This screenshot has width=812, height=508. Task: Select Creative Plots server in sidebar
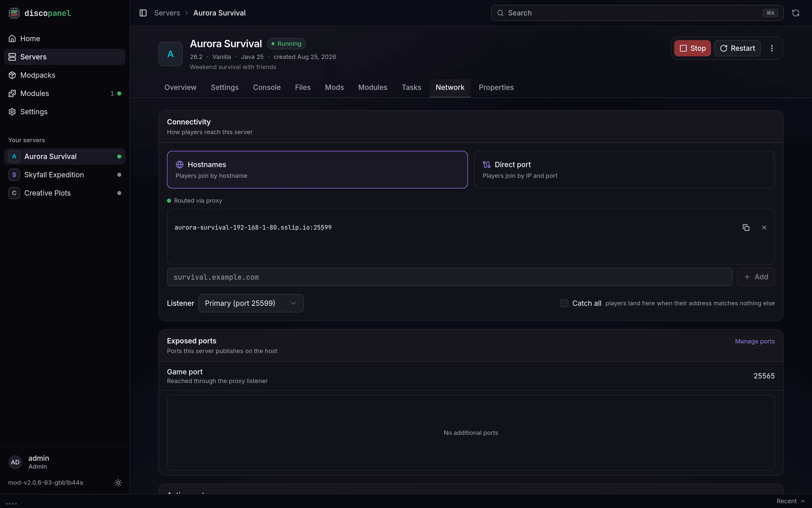coord(64,193)
